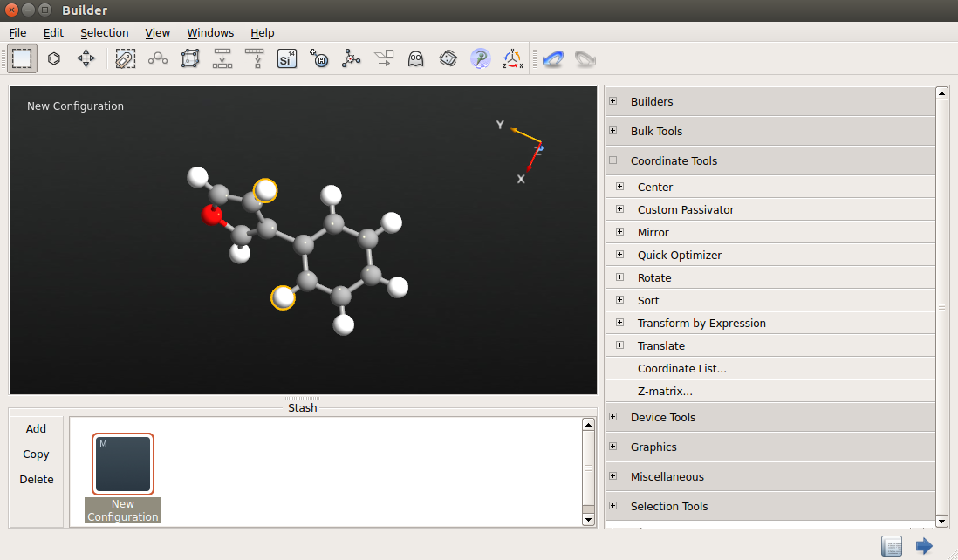Click the XYZ axis indicator in the viewer

point(520,151)
